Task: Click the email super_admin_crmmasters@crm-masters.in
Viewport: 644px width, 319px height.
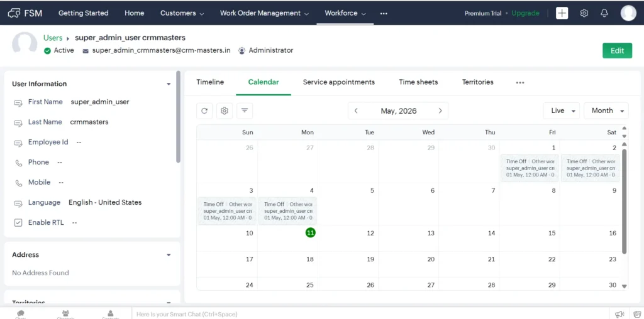Action: point(161,50)
